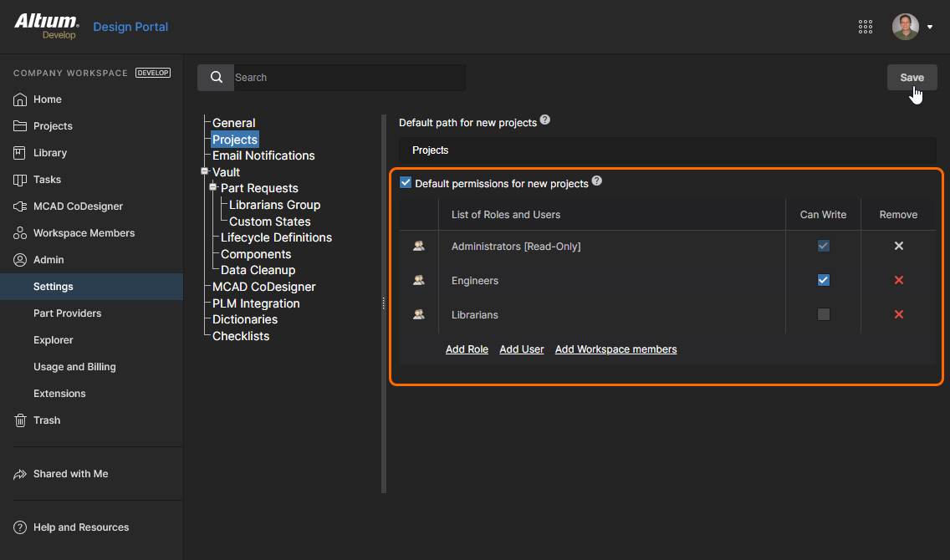Collapse the Part Requests tree node

tap(213, 187)
